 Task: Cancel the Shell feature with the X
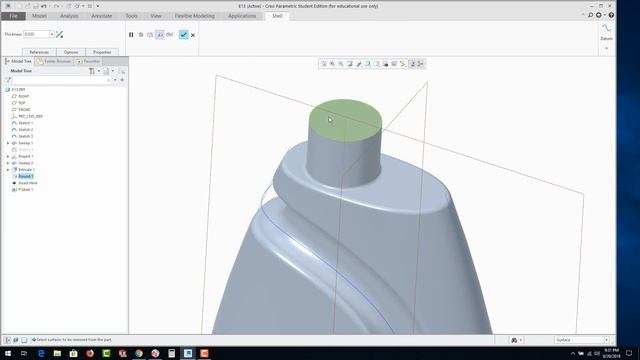pos(193,35)
